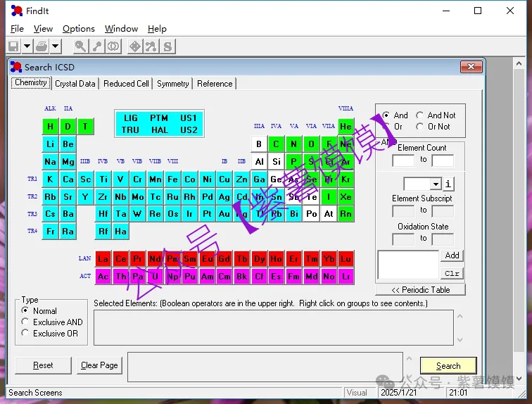
Task: Select the red La lanthanide element cell
Action: pyautogui.click(x=103, y=259)
